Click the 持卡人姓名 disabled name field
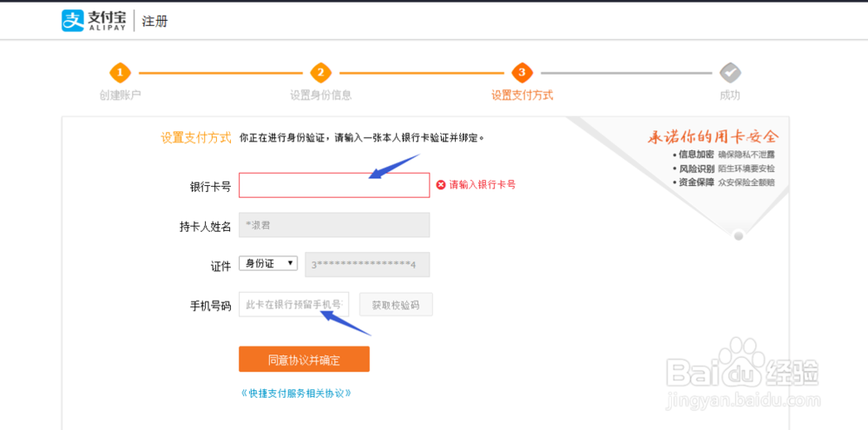Screen dimensions: 868x430 click(334, 225)
